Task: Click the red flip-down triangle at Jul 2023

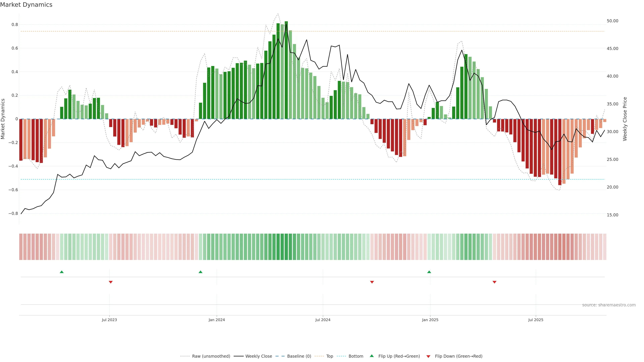Action: point(111,282)
